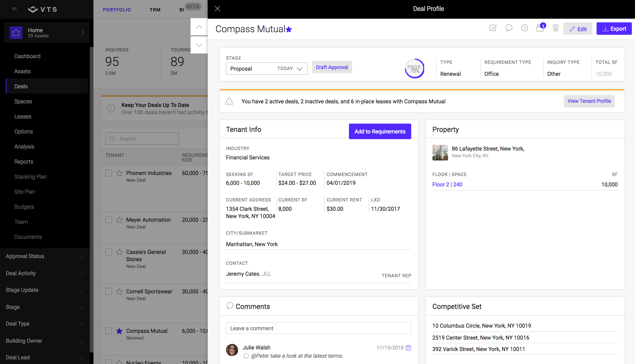
Task: Switch to the TRM tab
Action: (155, 10)
